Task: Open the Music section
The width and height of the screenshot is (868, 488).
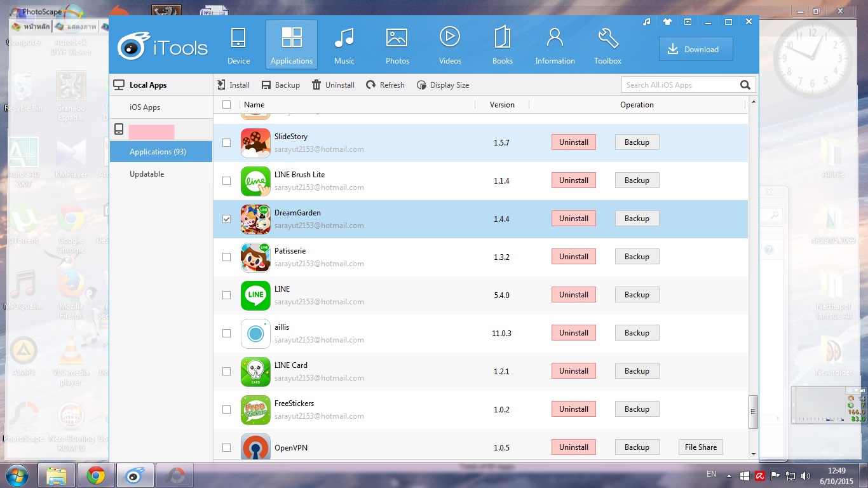Action: (344, 46)
